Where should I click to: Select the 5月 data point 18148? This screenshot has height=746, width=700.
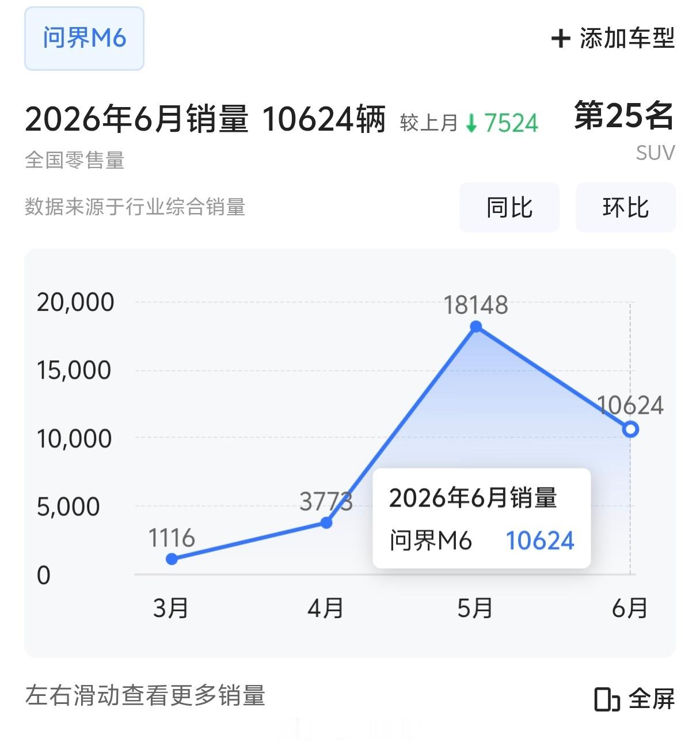(476, 327)
